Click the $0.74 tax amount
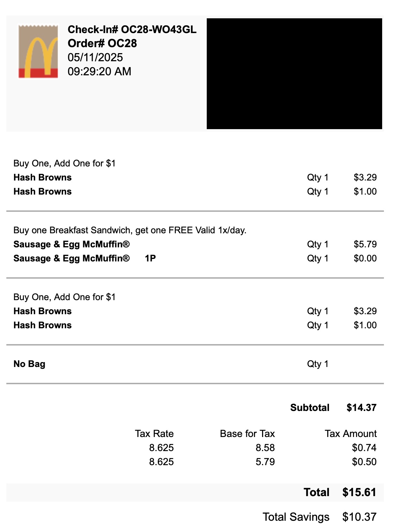This screenshot has height=532, width=398. click(364, 448)
